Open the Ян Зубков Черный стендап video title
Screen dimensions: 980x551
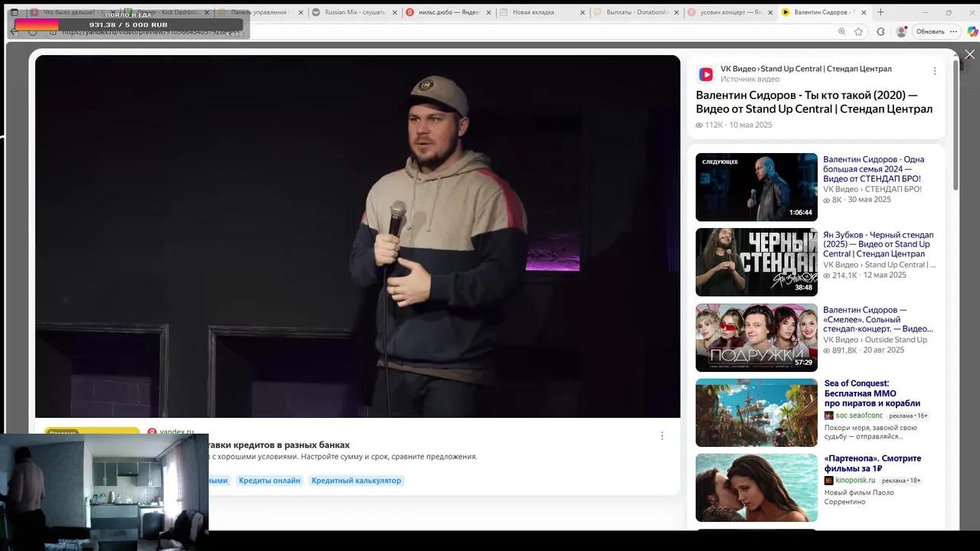pyautogui.click(x=878, y=244)
